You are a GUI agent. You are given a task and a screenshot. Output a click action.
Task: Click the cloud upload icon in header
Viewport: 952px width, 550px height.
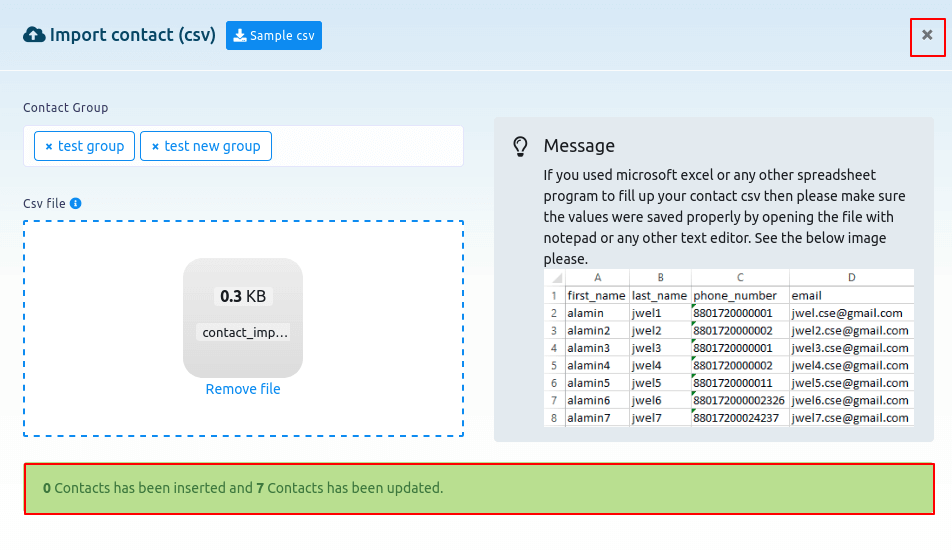point(34,35)
